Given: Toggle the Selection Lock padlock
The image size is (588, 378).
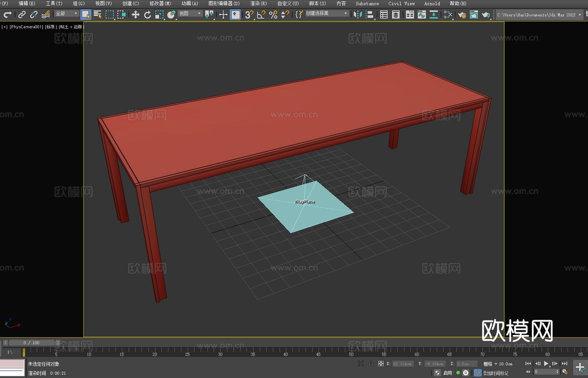Looking at the screenshot, I should click(x=371, y=364).
